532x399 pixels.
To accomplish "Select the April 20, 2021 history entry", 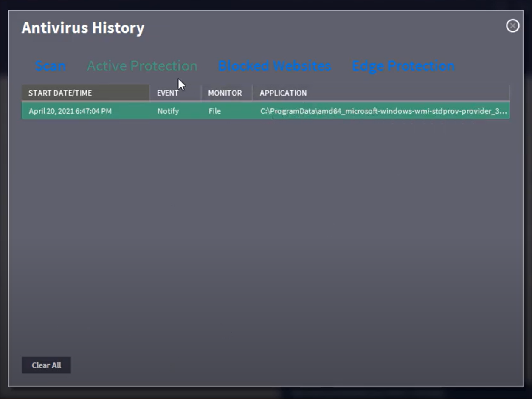I will click(x=70, y=111).
